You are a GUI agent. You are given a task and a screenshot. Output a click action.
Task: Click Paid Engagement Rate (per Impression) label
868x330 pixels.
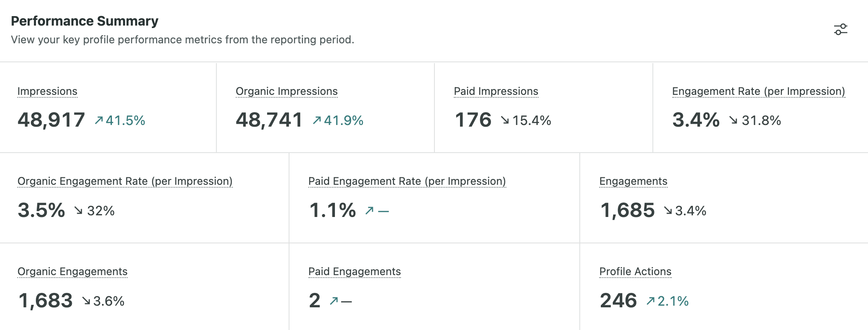tap(407, 181)
